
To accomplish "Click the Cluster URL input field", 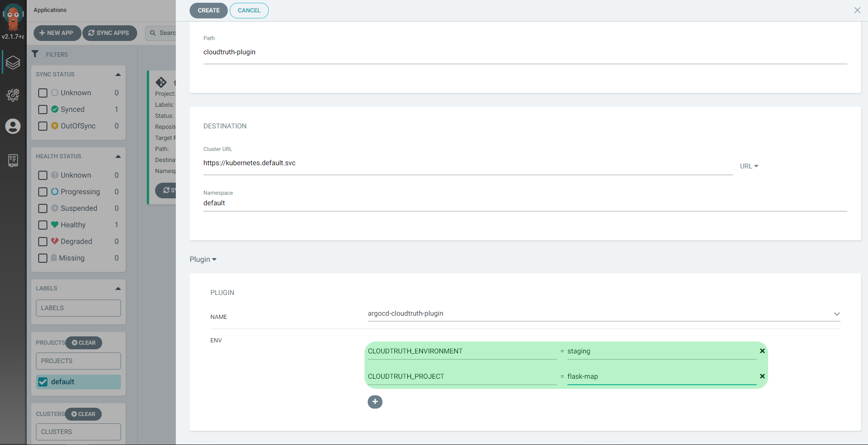I will pyautogui.click(x=468, y=163).
